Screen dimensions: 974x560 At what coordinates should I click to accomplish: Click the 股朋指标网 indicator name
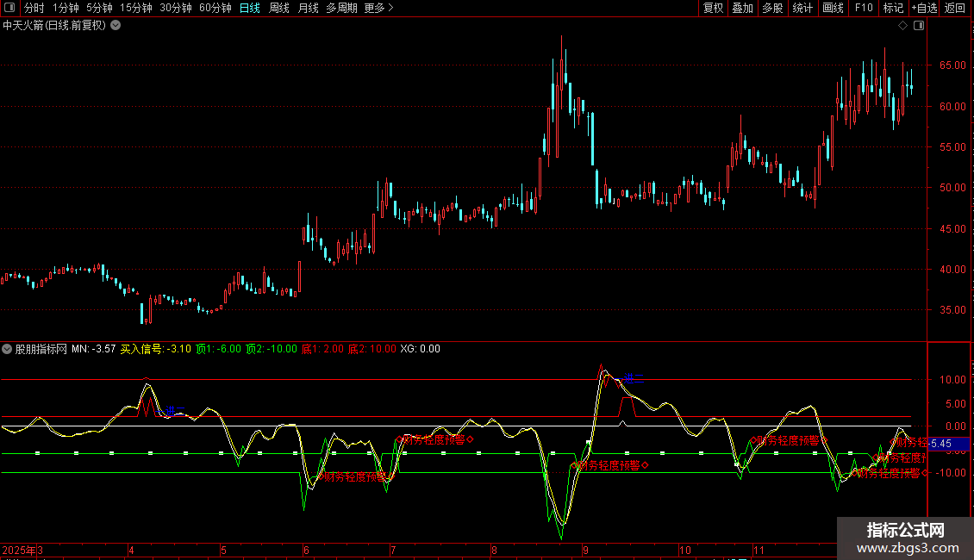[x=41, y=349]
